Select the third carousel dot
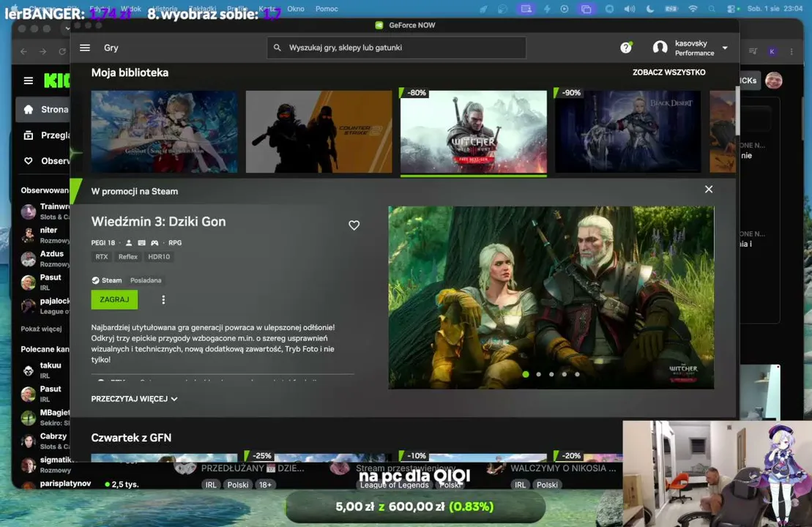 coord(551,374)
